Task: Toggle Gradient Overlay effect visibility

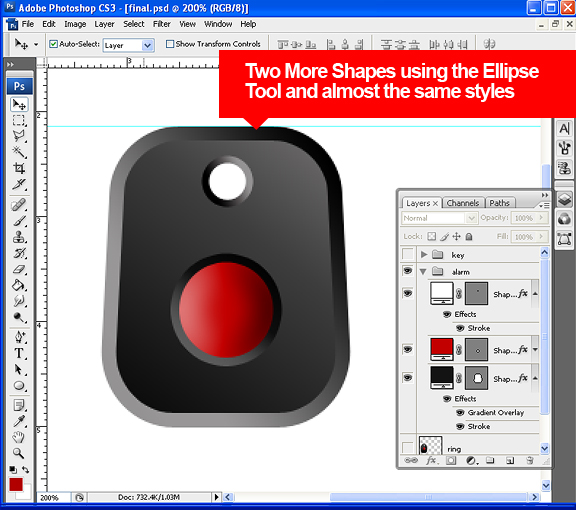Action: click(460, 413)
